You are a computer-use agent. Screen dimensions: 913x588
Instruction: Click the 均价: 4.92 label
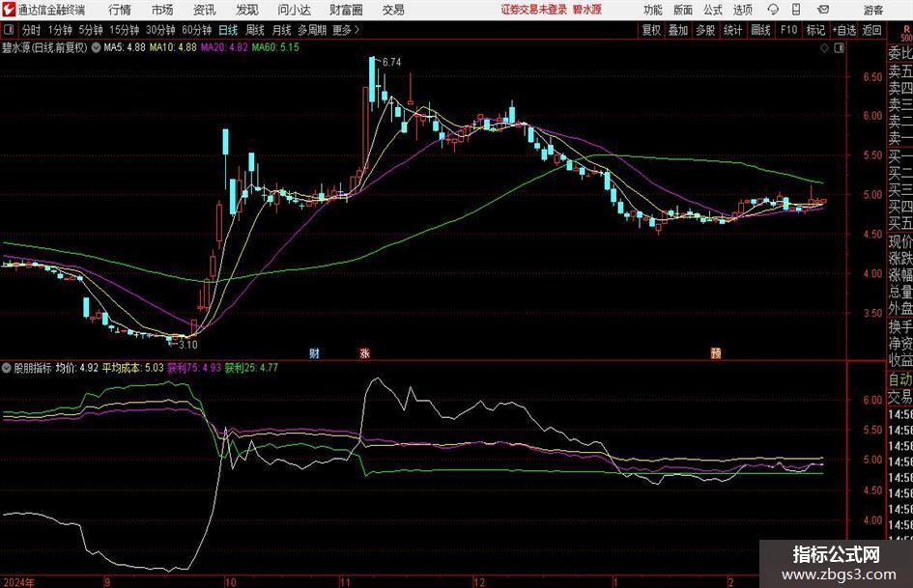pyautogui.click(x=77, y=368)
